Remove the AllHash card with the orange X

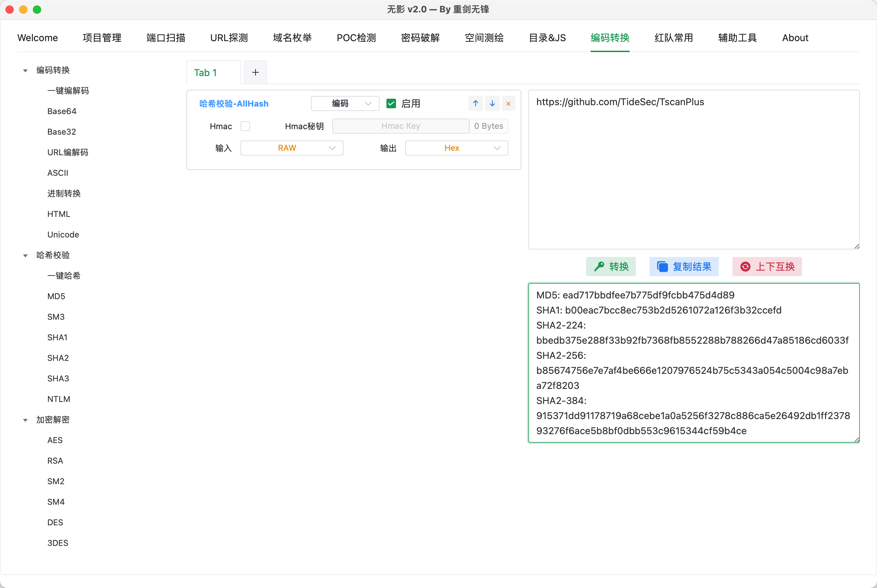click(x=508, y=104)
